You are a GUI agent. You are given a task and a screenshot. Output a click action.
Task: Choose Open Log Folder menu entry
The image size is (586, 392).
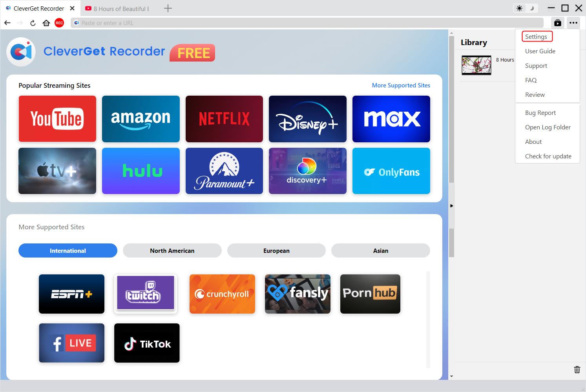548,127
